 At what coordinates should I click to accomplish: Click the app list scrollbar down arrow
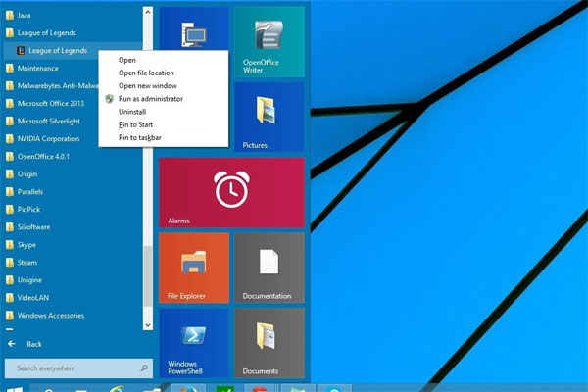[x=147, y=324]
